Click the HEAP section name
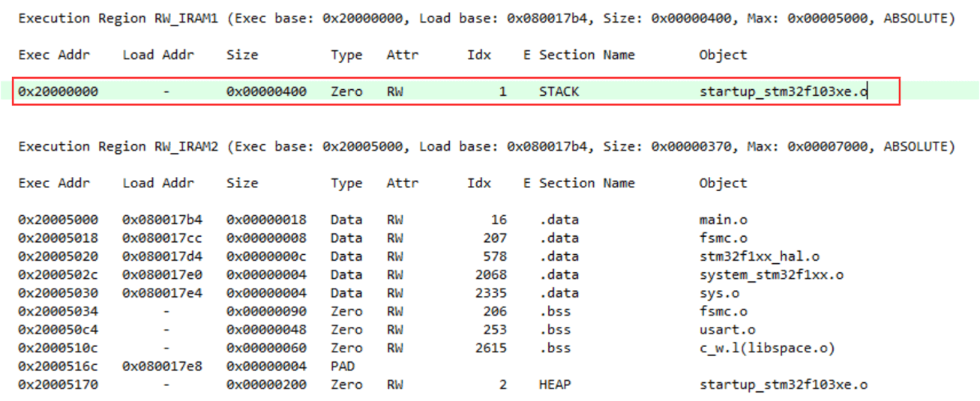980x401 pixels. [554, 385]
